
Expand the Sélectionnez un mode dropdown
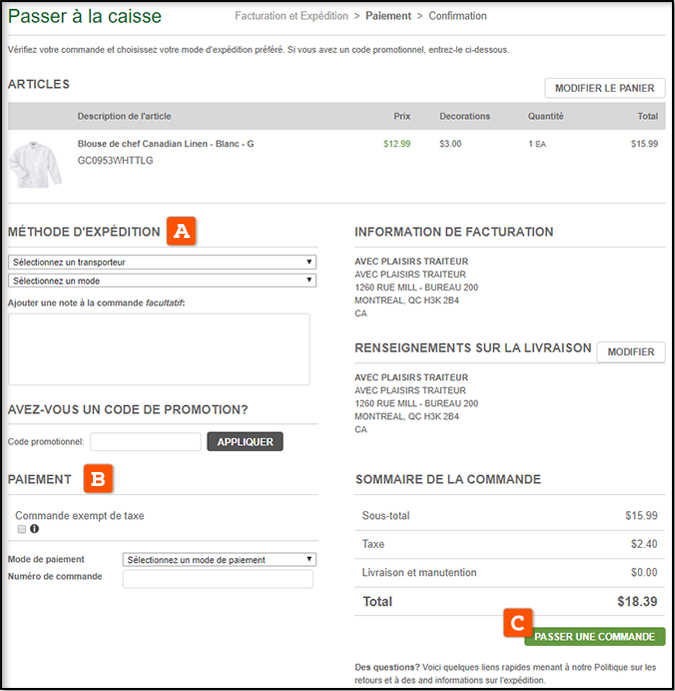(x=162, y=280)
